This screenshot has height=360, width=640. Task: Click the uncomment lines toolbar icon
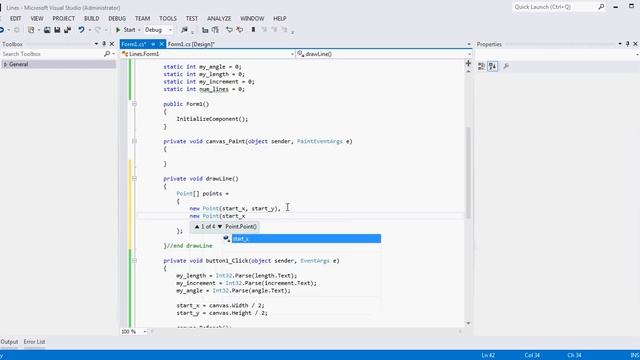[240, 30]
